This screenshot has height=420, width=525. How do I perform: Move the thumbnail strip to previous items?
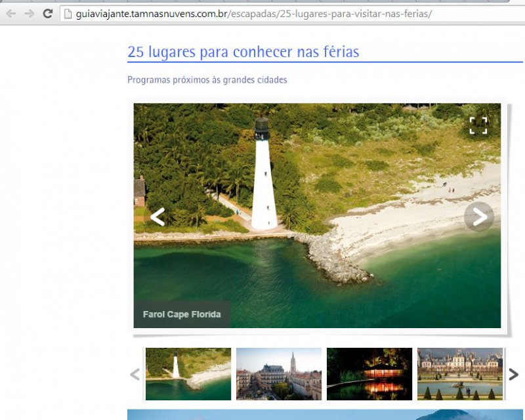tap(135, 374)
